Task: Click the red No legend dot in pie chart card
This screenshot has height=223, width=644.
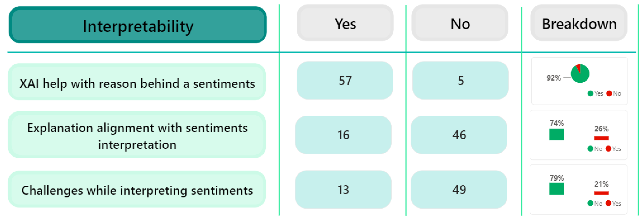Action: pos(609,93)
